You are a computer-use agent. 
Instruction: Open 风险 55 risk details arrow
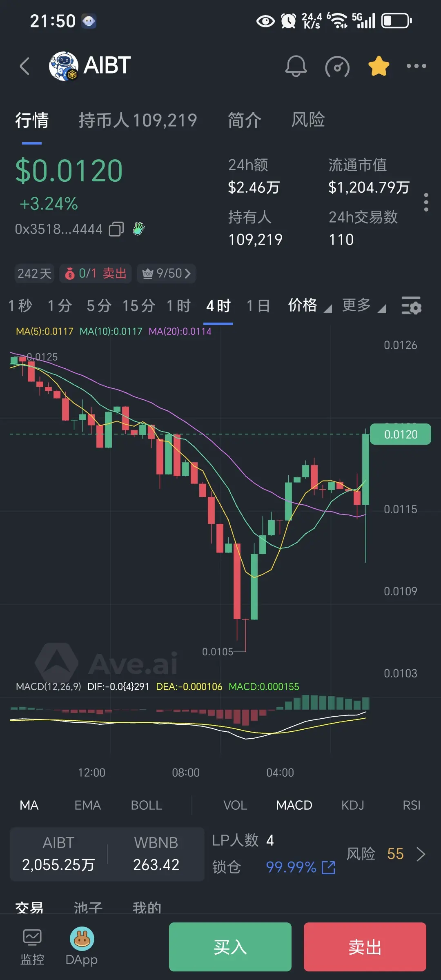coord(421,854)
